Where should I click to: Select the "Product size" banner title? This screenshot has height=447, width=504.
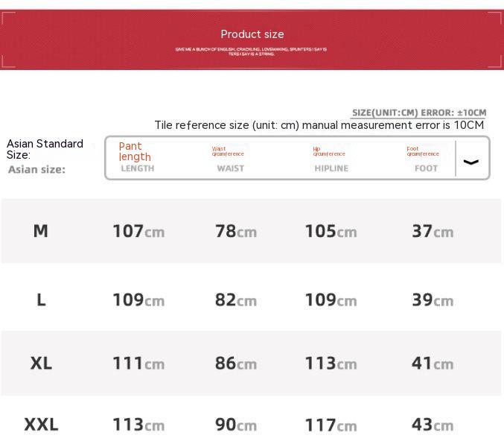252,34
